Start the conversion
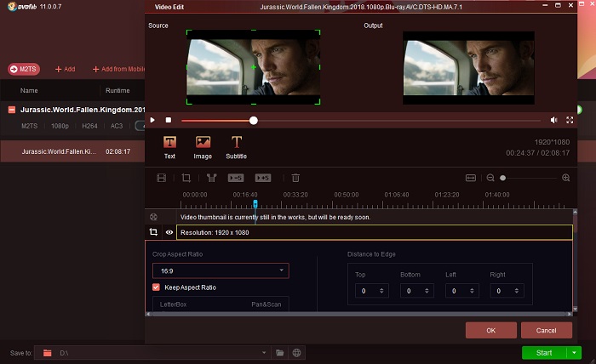The height and width of the screenshot is (364, 596). [544, 353]
